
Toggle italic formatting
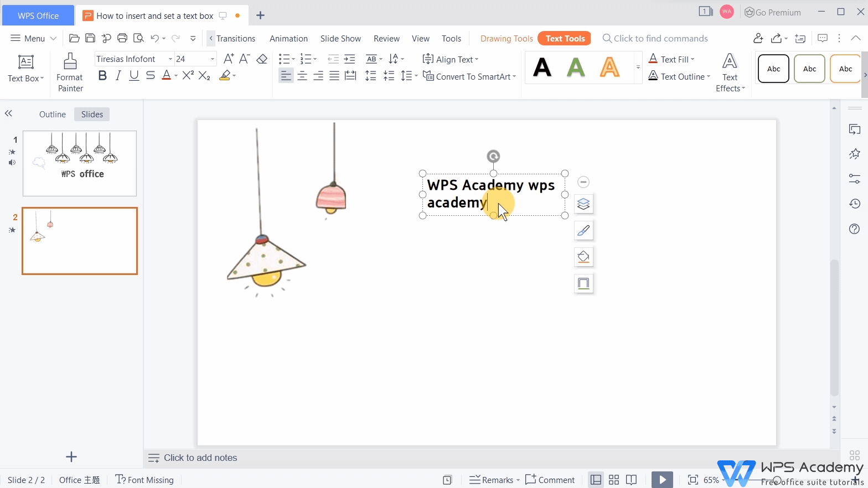[118, 76]
